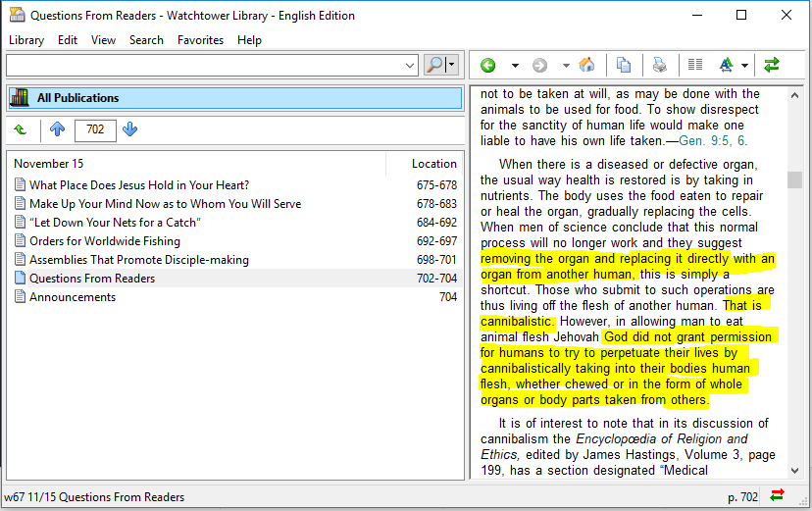Select the All Publications bar
Screen dimensions: 812x511
click(x=234, y=98)
